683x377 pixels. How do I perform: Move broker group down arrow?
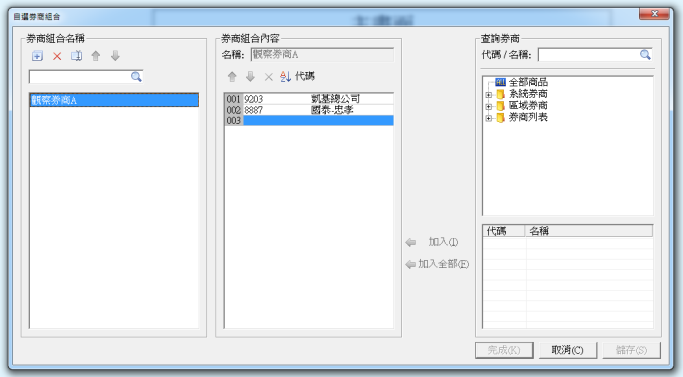115,56
